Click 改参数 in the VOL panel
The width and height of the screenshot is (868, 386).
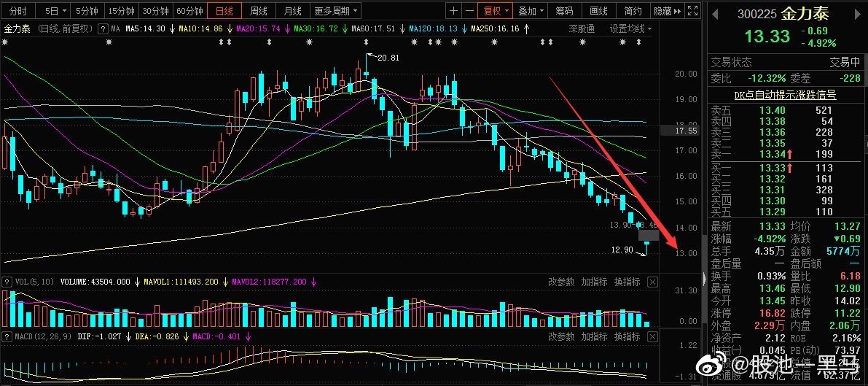click(x=561, y=282)
